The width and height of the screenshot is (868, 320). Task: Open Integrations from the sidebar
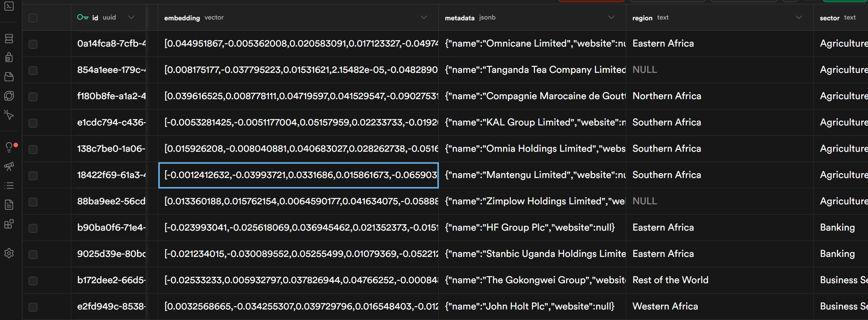[x=9, y=224]
